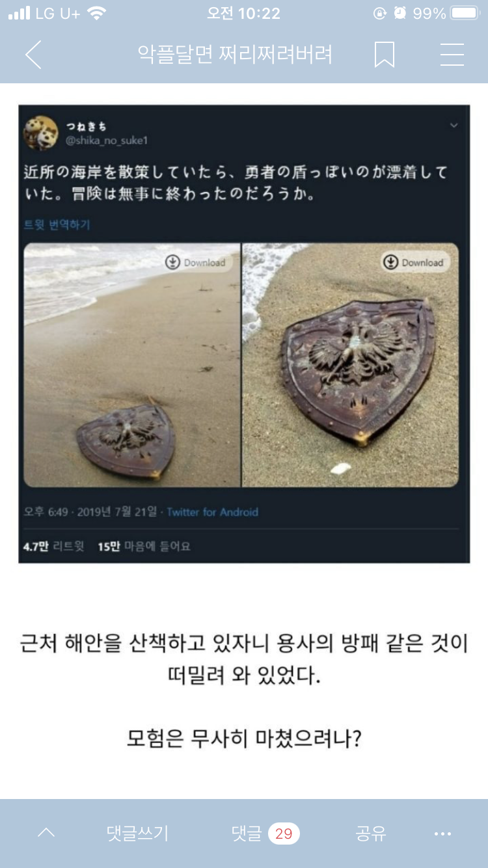Tap 댓글쓰기 to write a comment
The width and height of the screenshot is (488, 868).
(x=137, y=833)
